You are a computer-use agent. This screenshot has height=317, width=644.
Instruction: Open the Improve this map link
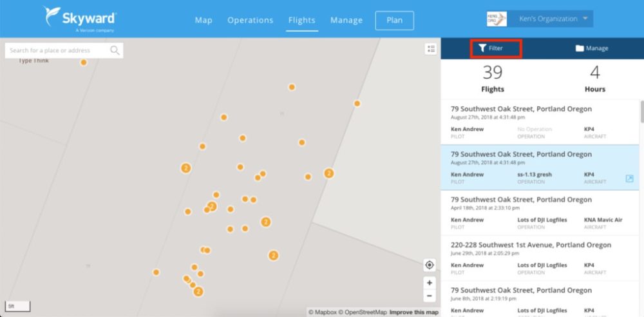413,312
